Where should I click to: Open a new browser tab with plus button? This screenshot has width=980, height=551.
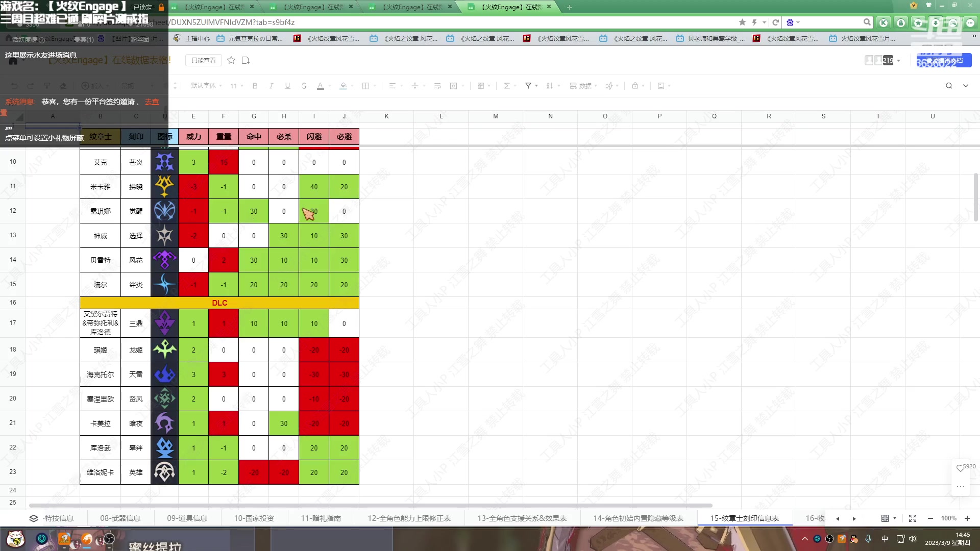tap(570, 7)
